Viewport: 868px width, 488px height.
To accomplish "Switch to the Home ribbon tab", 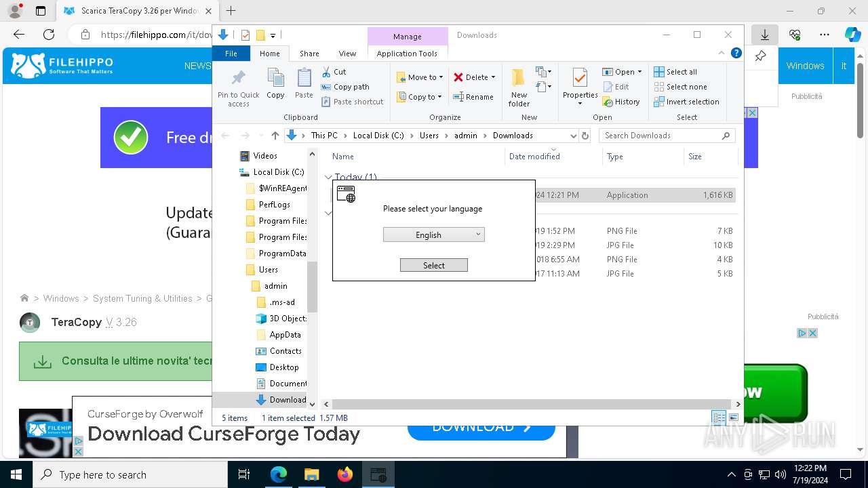I will [x=269, y=54].
